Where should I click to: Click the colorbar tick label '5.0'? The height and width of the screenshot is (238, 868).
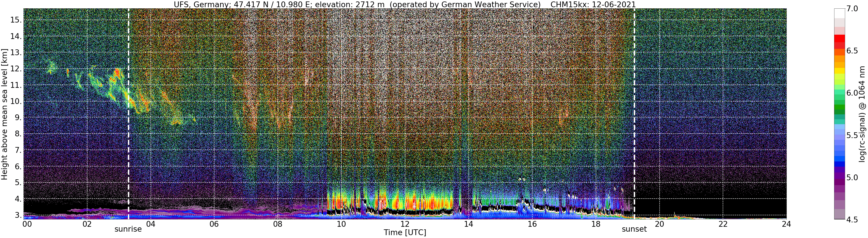pos(852,177)
